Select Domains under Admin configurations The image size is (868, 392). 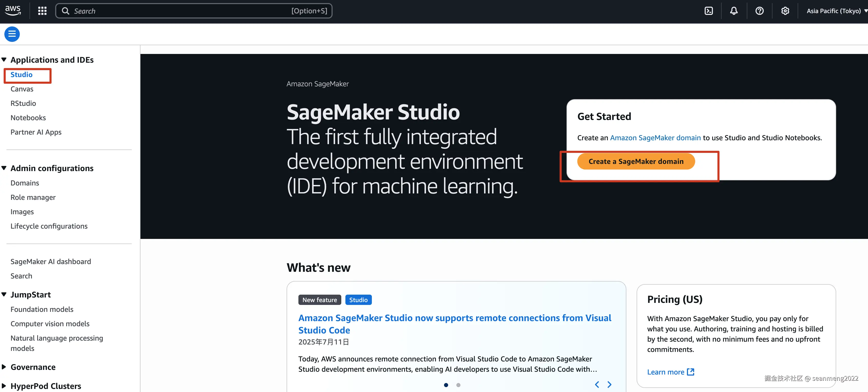pos(25,183)
